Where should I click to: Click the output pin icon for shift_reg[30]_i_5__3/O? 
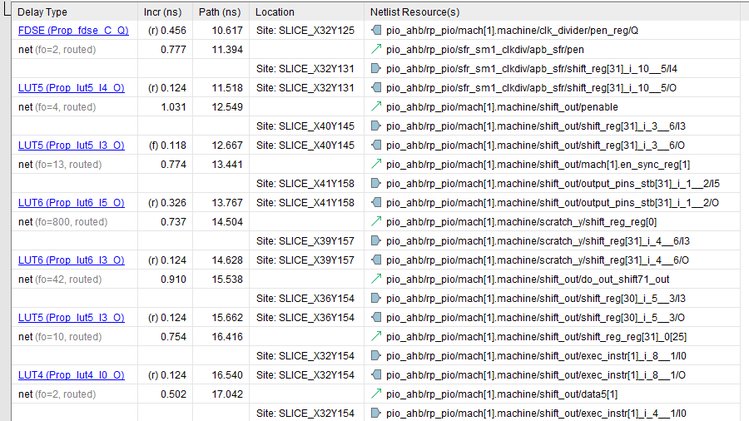pos(376,317)
